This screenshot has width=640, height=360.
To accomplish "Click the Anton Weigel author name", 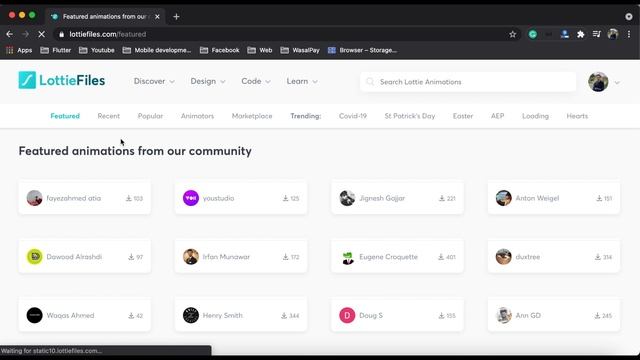I will click(537, 198).
